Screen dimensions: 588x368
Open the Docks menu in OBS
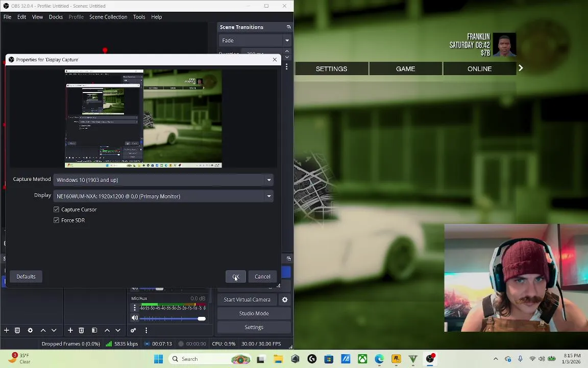pos(56,17)
